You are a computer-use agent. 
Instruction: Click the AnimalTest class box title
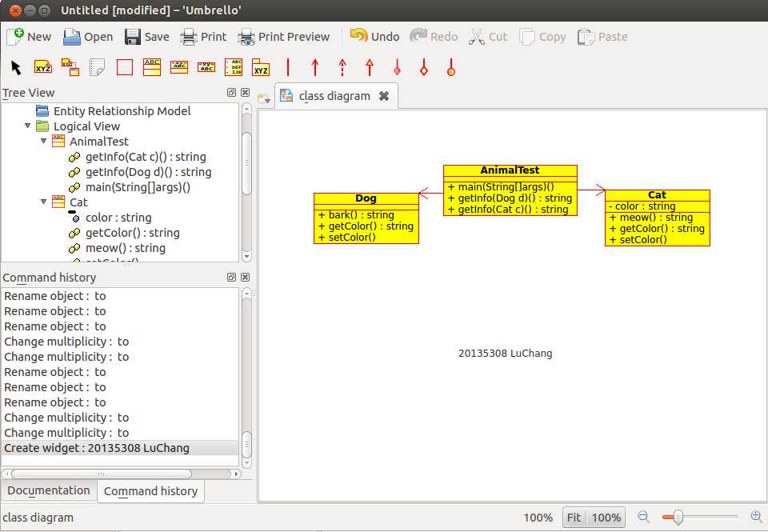pos(510,170)
